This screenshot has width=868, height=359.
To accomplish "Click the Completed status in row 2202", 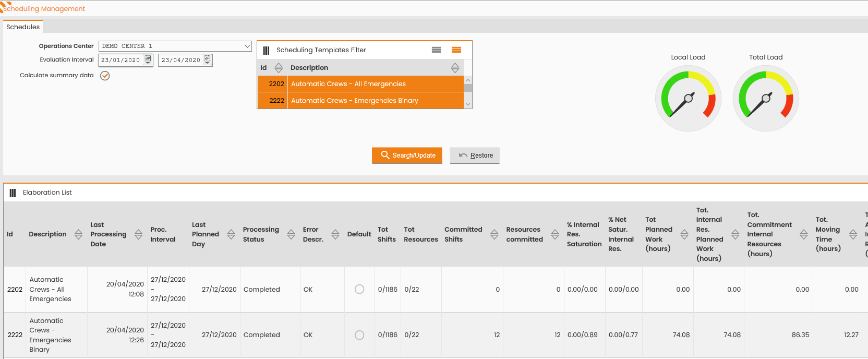I will (x=262, y=290).
